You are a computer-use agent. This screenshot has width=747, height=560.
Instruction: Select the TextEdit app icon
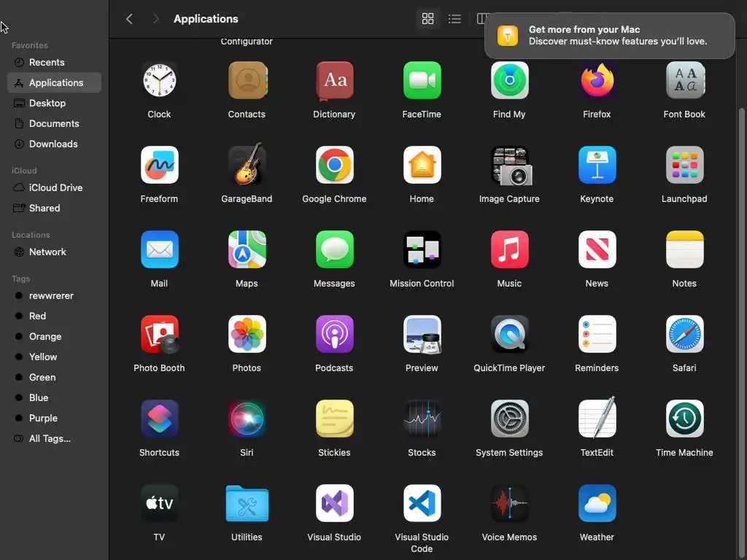click(597, 418)
